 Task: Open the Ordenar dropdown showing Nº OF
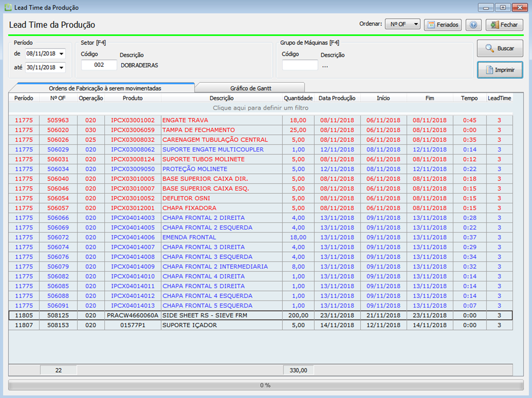(402, 24)
